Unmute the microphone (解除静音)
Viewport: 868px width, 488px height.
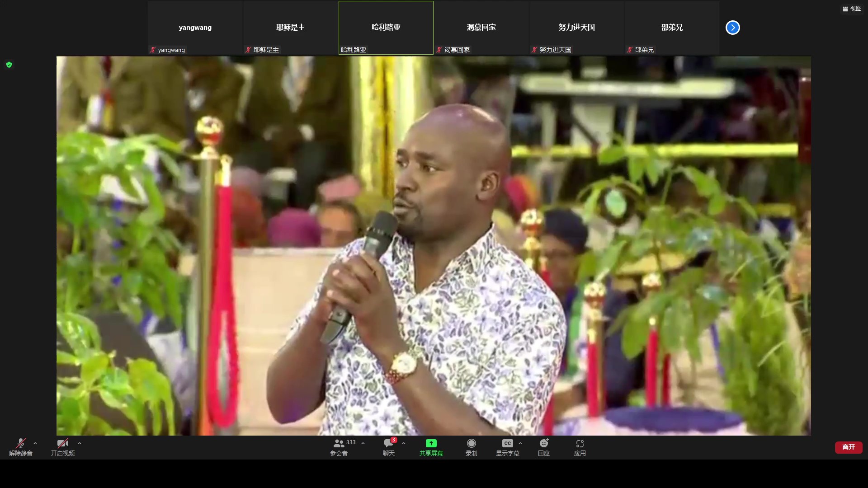click(x=20, y=446)
